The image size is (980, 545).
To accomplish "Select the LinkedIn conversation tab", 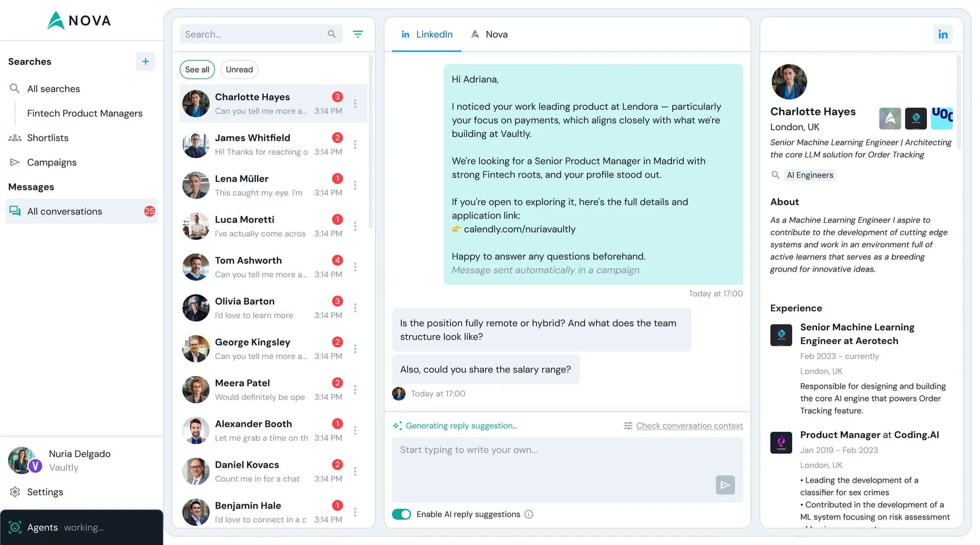I will 426,34.
